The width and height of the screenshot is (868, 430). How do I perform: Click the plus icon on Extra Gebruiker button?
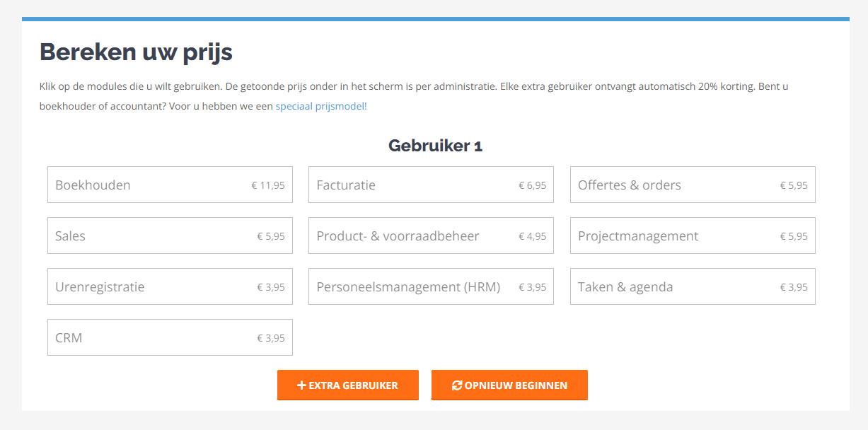coord(303,385)
